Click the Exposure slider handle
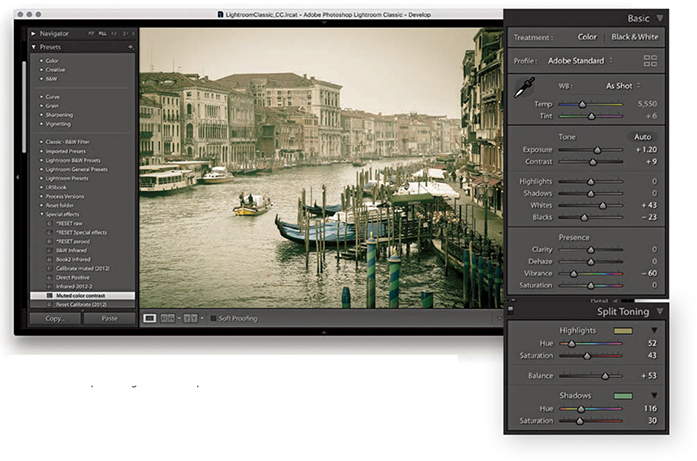Screen dimensions: 697x461 (597, 149)
